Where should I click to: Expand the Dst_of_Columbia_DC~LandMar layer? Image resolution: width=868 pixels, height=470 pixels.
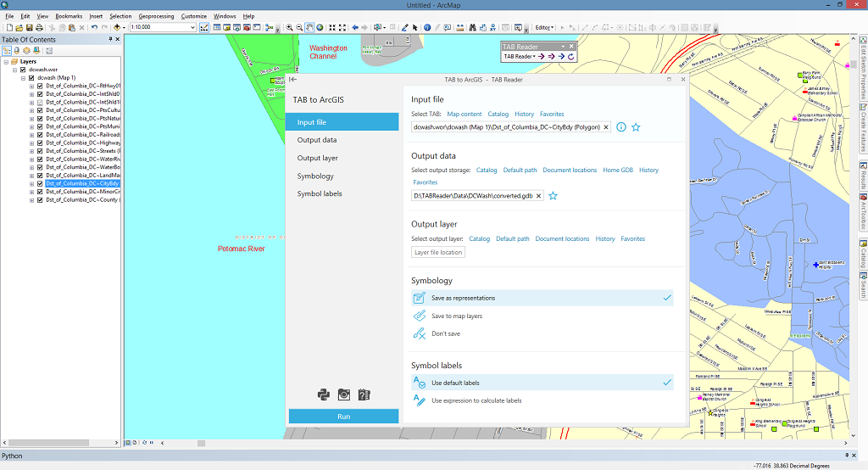pyautogui.click(x=31, y=175)
